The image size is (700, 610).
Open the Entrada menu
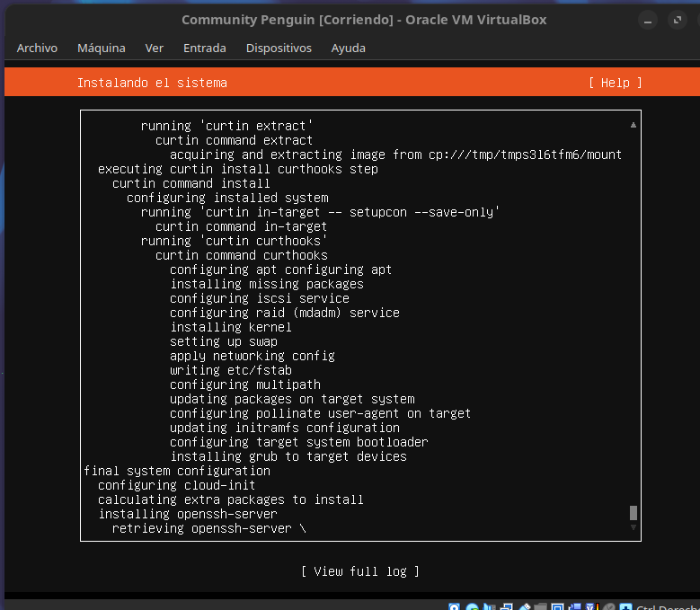pyautogui.click(x=205, y=49)
